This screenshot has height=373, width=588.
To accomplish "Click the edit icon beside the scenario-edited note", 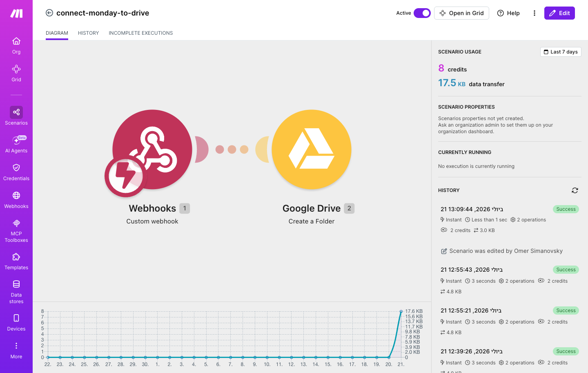I will (444, 251).
